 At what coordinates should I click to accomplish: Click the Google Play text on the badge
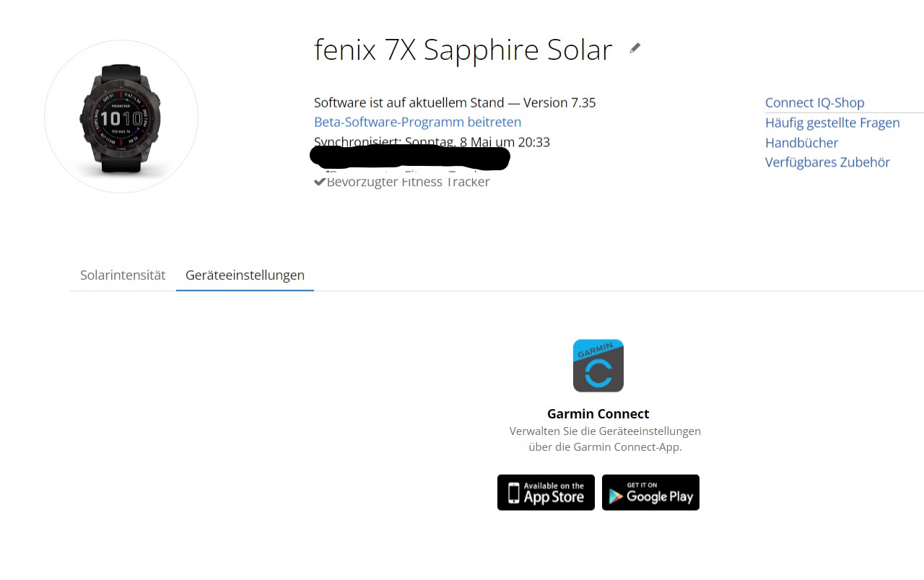(660, 496)
